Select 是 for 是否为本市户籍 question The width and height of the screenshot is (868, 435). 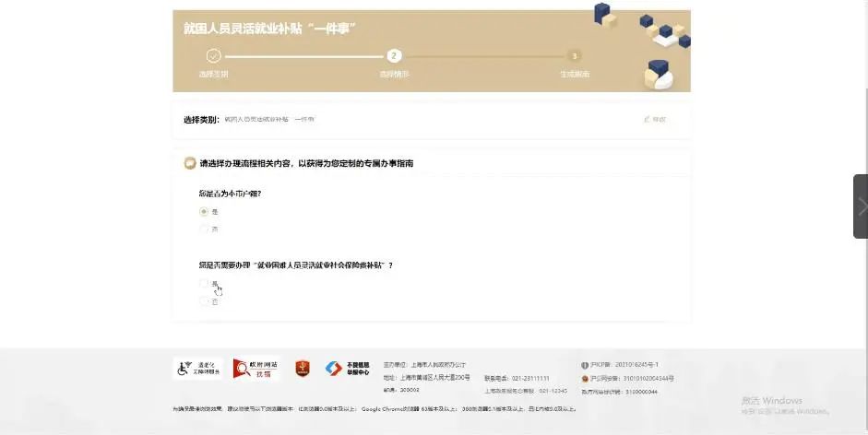(x=204, y=211)
